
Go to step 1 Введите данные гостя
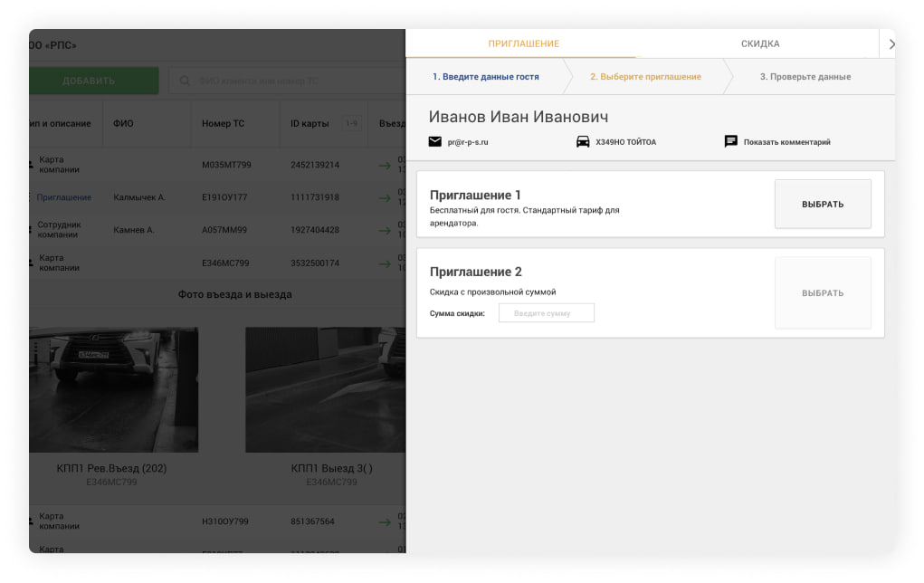(x=485, y=77)
